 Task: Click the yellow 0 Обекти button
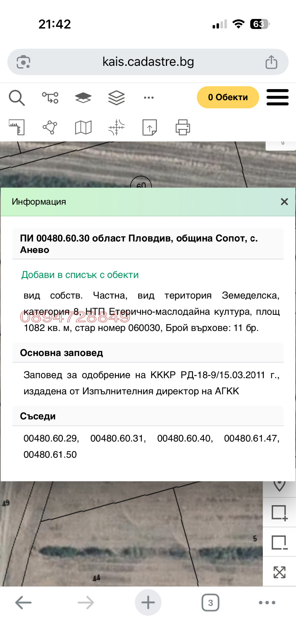[x=228, y=97]
